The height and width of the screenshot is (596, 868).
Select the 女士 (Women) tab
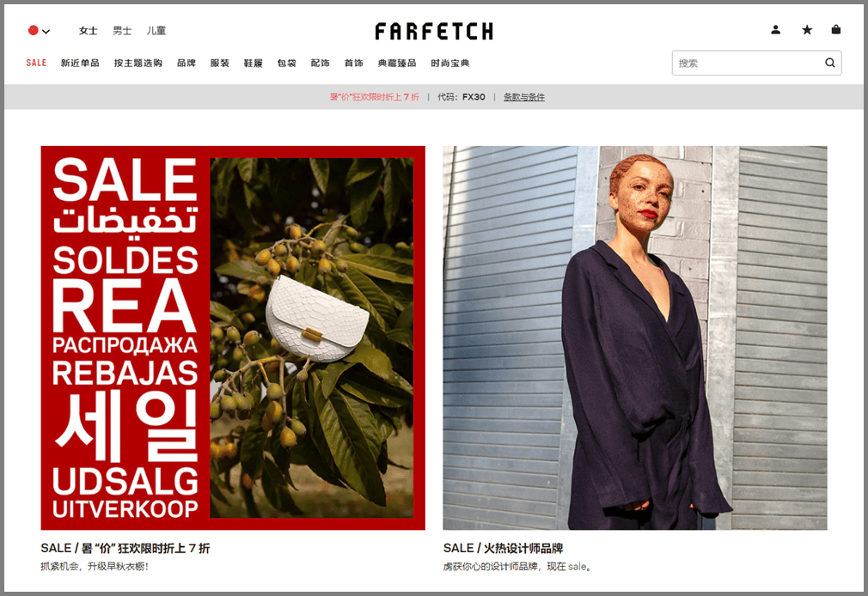point(88,30)
